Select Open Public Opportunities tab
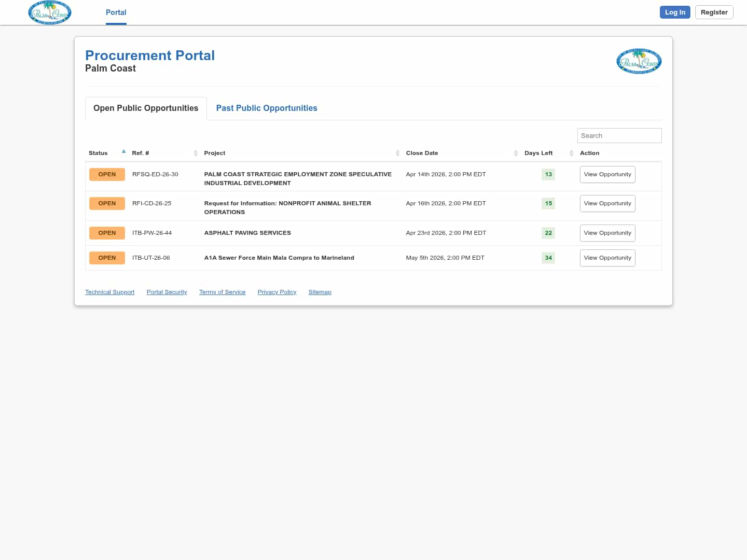The width and height of the screenshot is (747, 560). coord(146,108)
